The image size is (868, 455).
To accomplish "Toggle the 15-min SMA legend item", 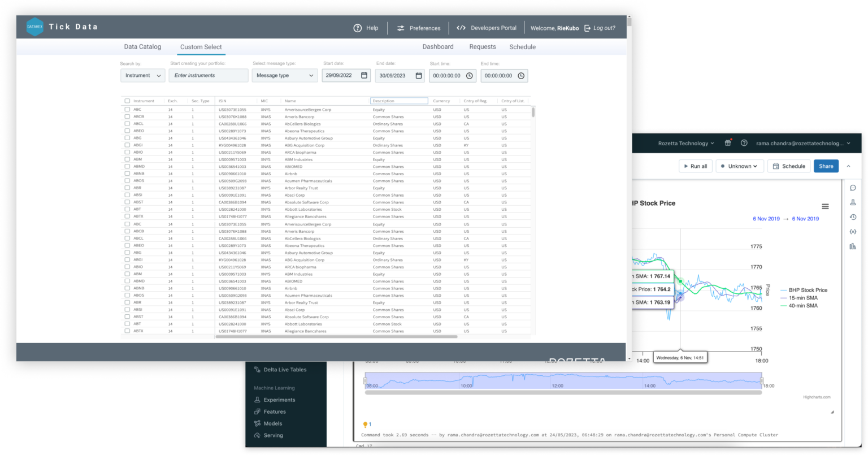I will coord(802,297).
